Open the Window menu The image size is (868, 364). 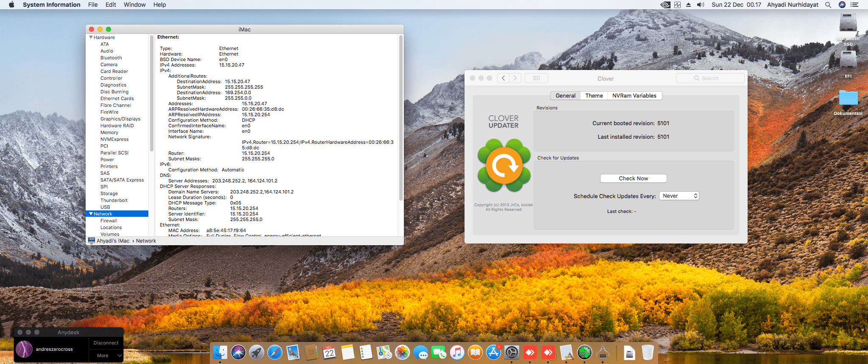point(134,5)
